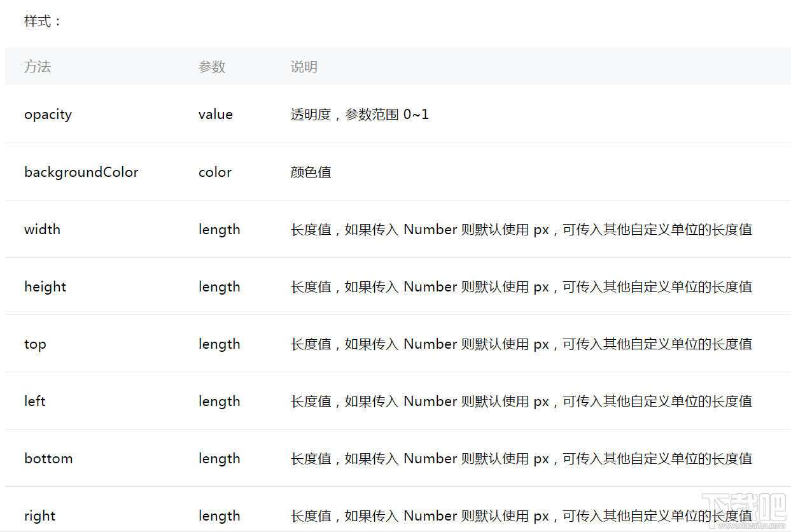This screenshot has height=532, width=791.
Task: Click the 说明 column header
Action: 304,66
